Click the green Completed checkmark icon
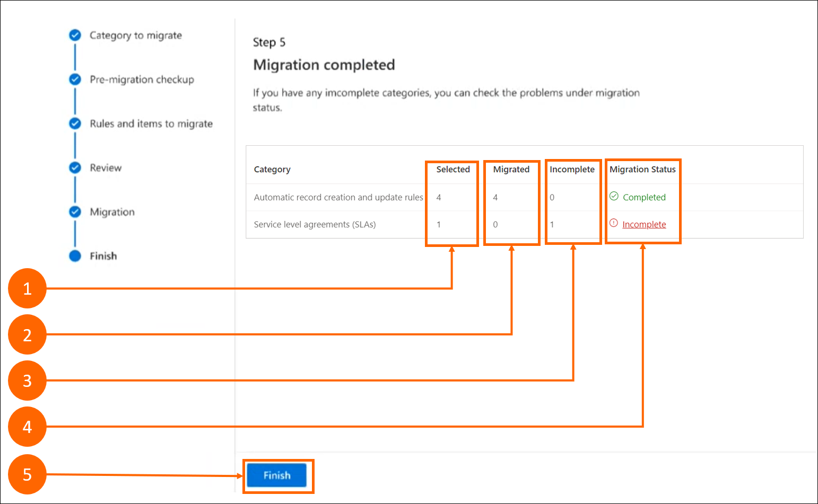Viewport: 818px width, 504px height. pyautogui.click(x=614, y=196)
